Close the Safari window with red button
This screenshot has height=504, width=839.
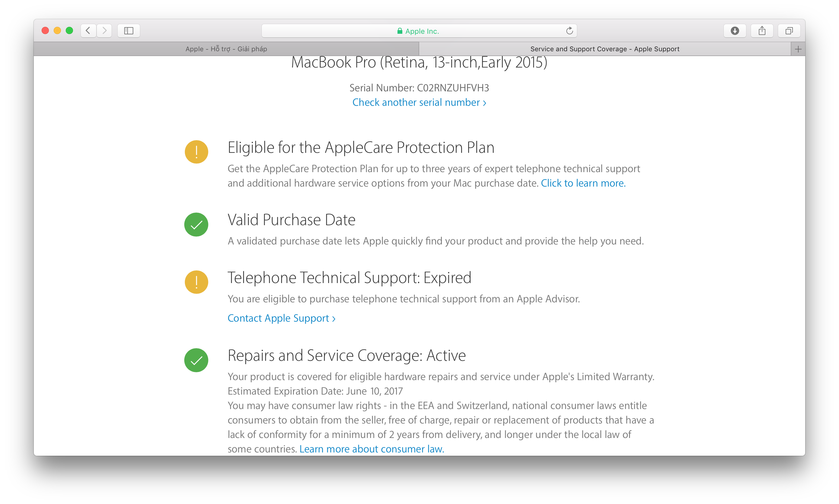tap(45, 30)
